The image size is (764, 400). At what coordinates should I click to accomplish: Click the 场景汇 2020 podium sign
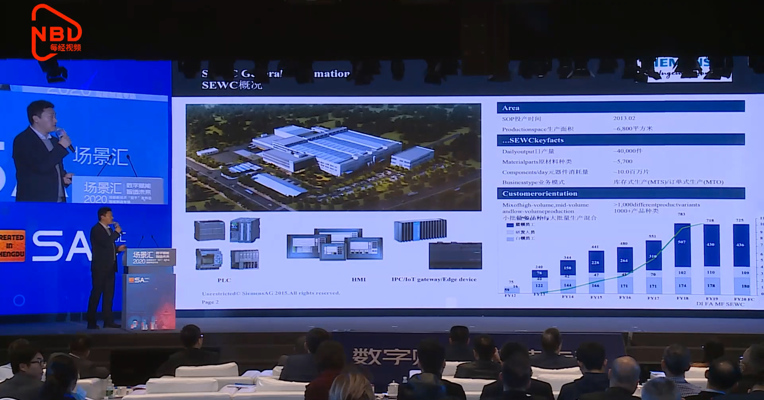(149, 257)
